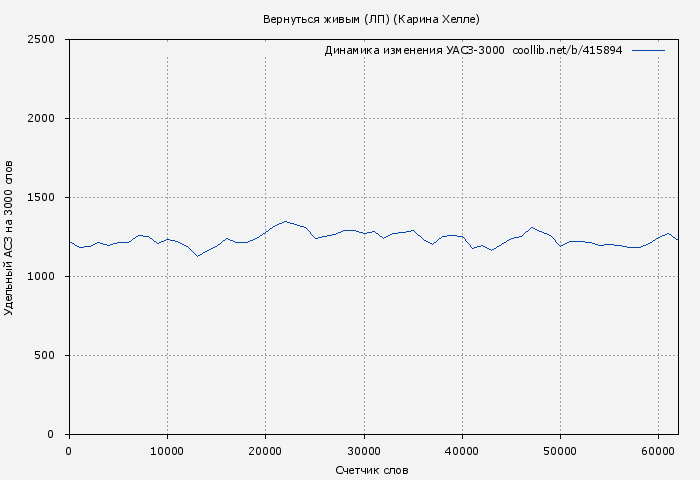The image size is (700, 480).
Task: Select the 2500 y-axis tick label
Action: click(47, 40)
